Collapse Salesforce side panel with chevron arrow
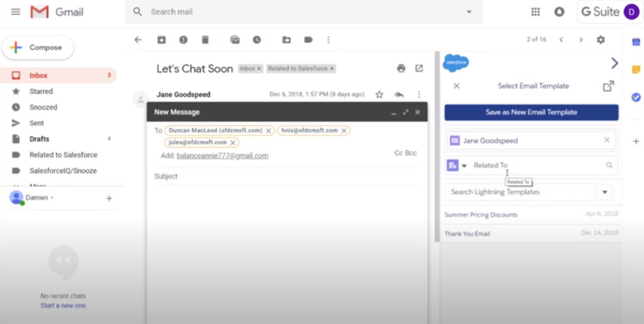 coord(614,63)
